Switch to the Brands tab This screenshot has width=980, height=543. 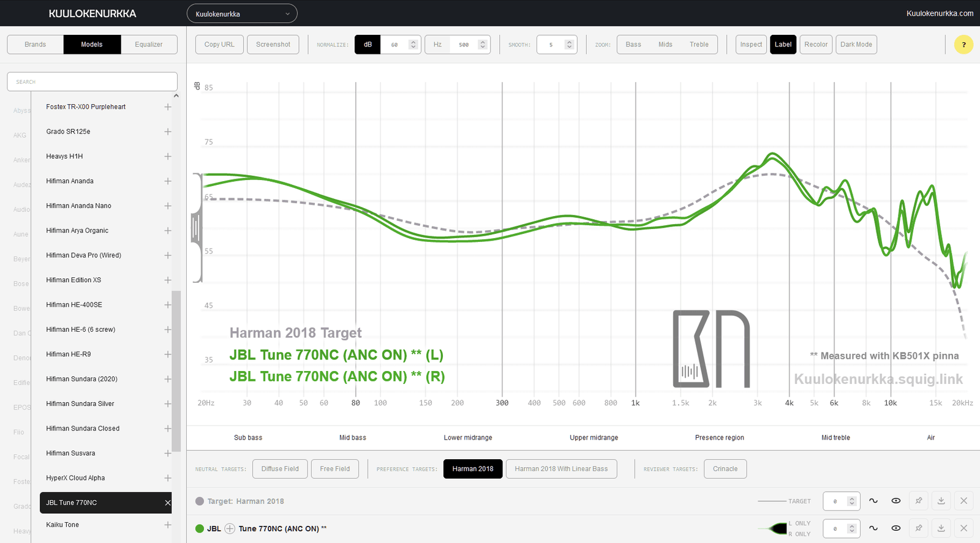36,45
